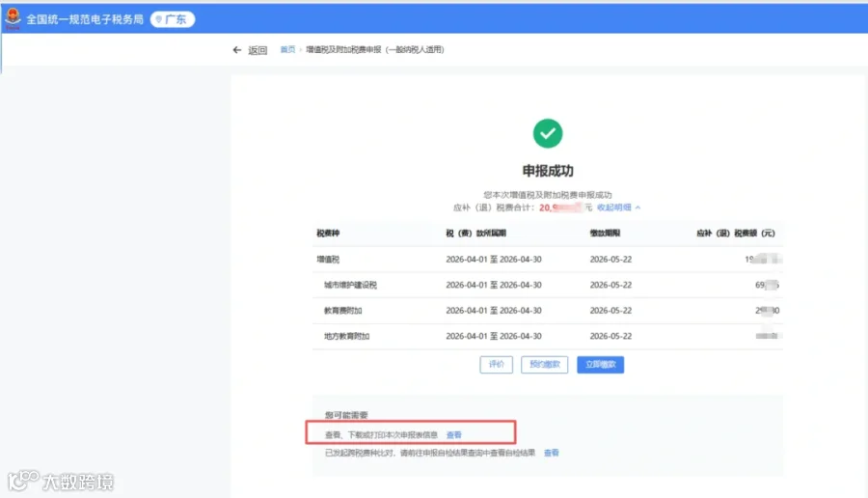Open 查看 link for downloading declaration form
868x498 pixels.
(454, 435)
